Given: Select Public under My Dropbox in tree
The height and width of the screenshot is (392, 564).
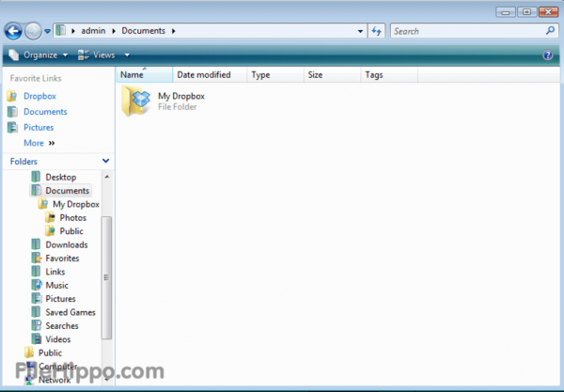Looking at the screenshot, I should 71,231.
